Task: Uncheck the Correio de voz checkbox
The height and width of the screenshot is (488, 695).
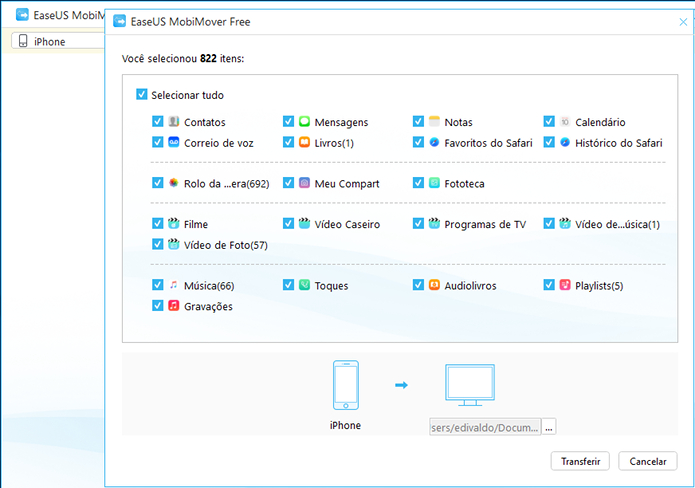Action: pos(157,142)
